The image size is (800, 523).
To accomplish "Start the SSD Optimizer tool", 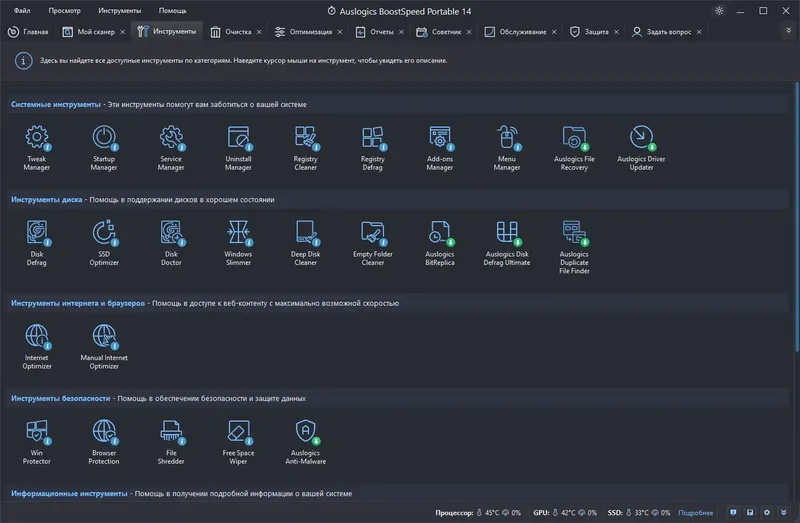I will (104, 243).
